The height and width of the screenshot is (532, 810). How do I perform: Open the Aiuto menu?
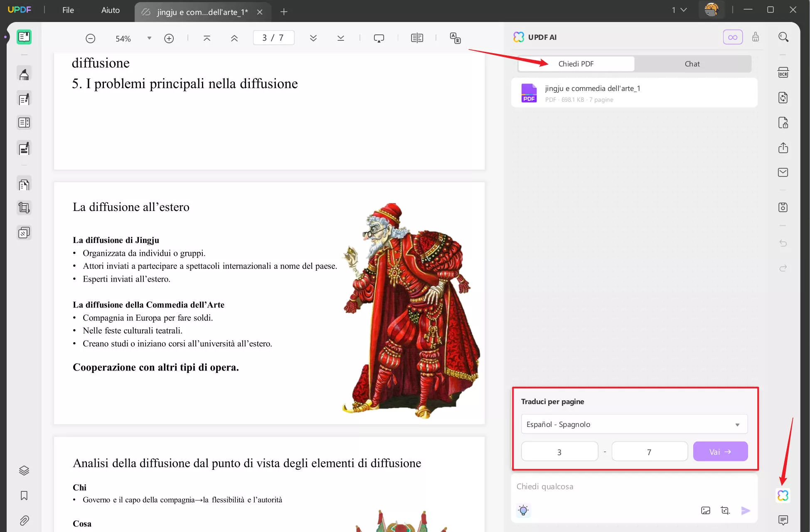pyautogui.click(x=110, y=10)
